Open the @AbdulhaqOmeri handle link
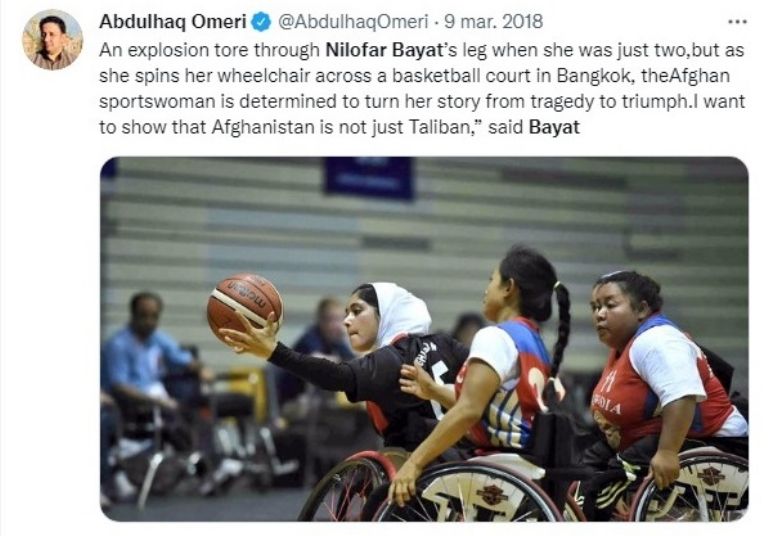 tap(353, 22)
